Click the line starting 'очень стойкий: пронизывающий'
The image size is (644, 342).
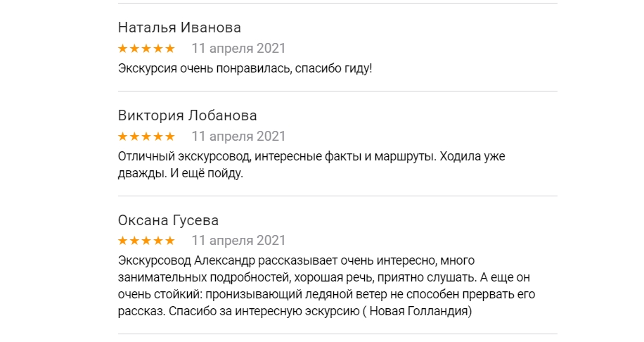coord(326,294)
